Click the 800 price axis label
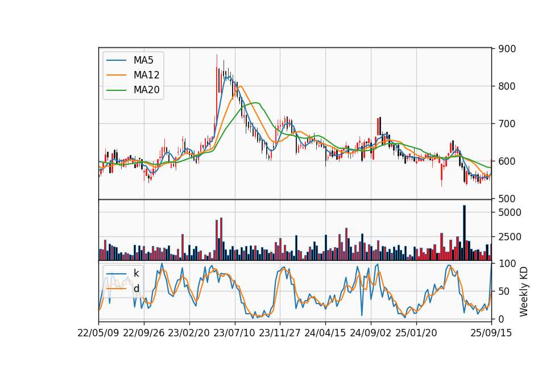546x392 pixels. (x=507, y=86)
